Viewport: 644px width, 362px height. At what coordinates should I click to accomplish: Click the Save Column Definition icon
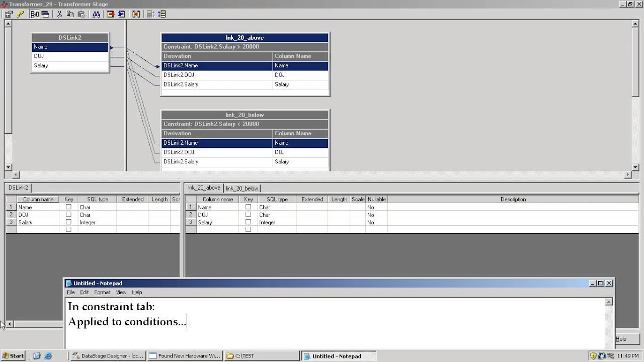121,14
